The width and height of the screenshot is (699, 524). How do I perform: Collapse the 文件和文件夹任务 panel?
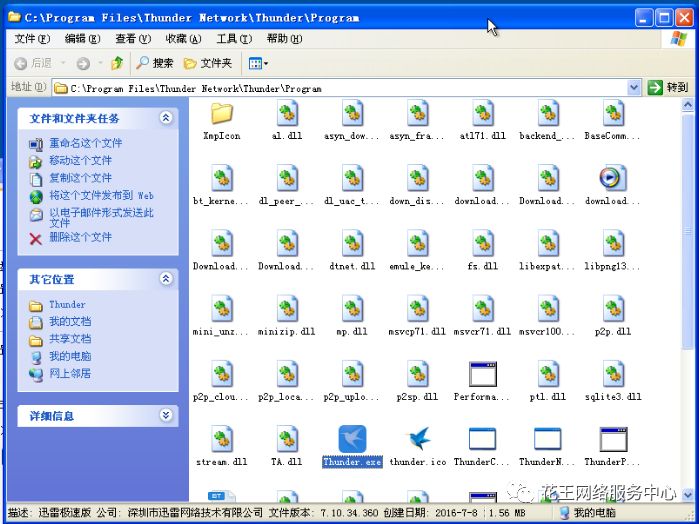(x=166, y=118)
